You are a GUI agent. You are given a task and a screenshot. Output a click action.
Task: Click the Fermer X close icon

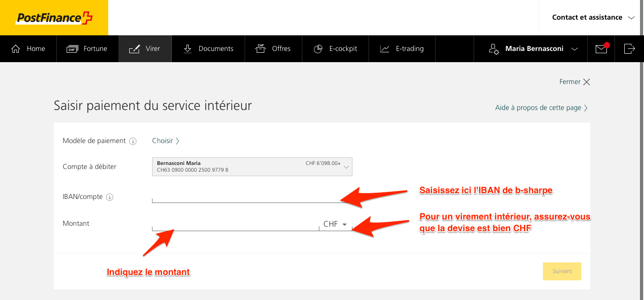coord(587,82)
